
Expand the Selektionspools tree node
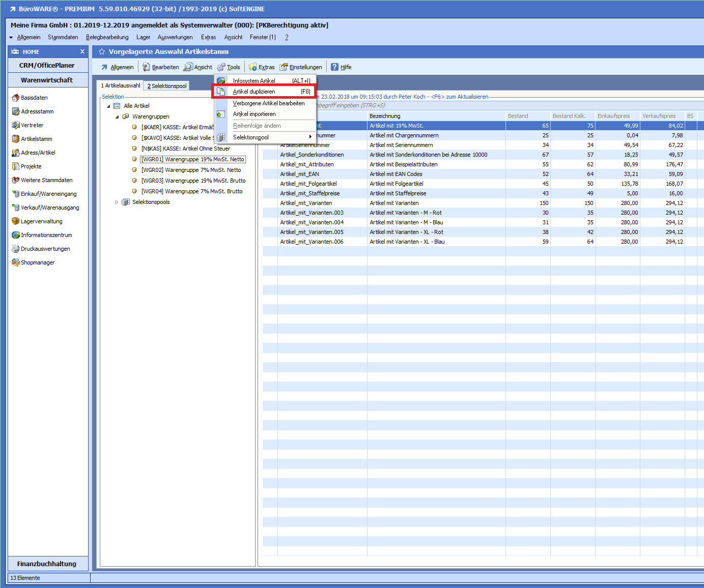tap(117, 202)
